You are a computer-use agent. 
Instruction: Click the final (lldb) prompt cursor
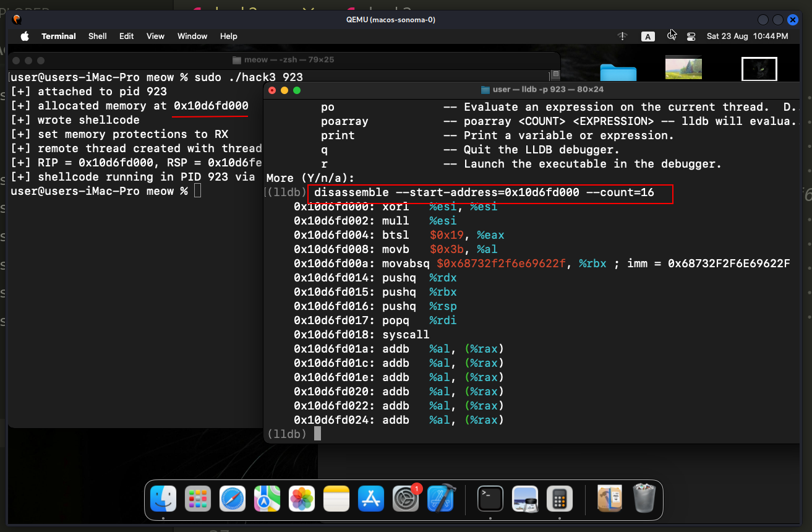[x=317, y=434]
